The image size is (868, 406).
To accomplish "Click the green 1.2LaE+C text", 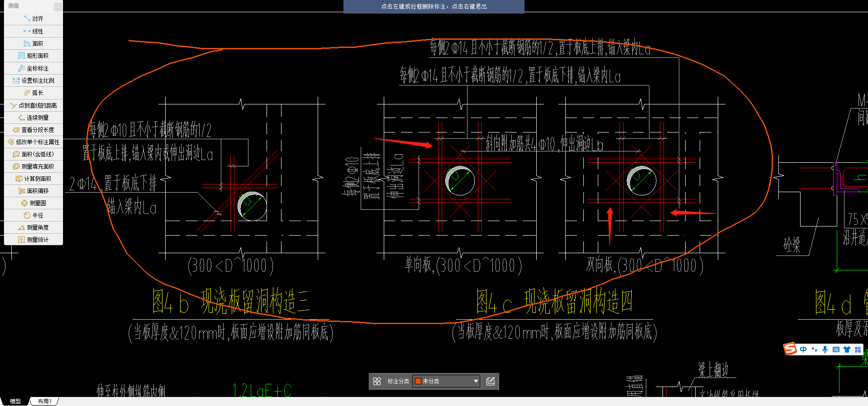I will coord(262,390).
